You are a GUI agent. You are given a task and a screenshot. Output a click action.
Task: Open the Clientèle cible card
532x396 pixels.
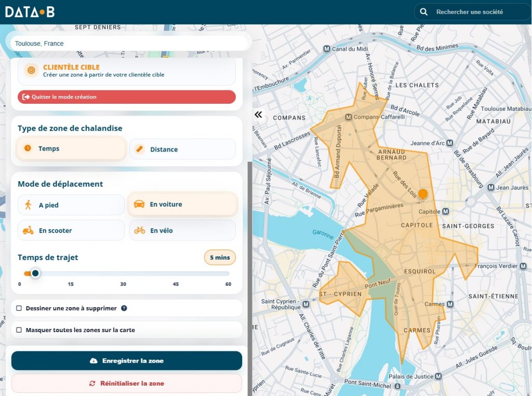127,71
